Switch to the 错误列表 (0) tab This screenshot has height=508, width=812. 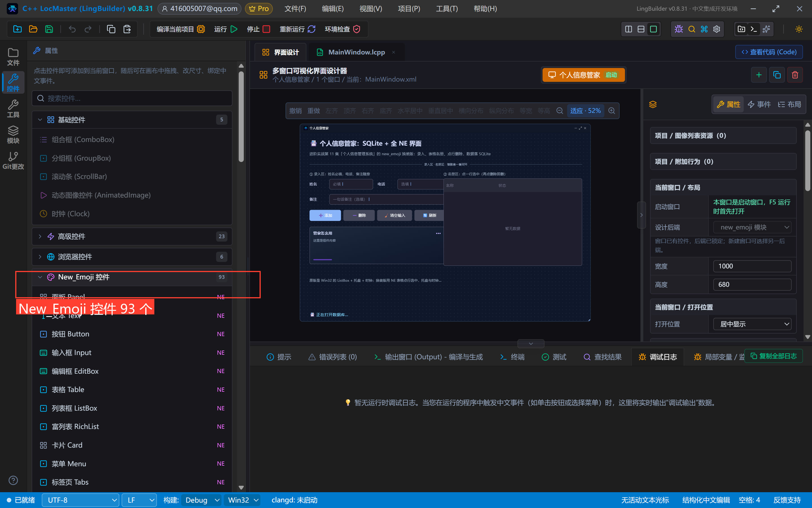[332, 357]
